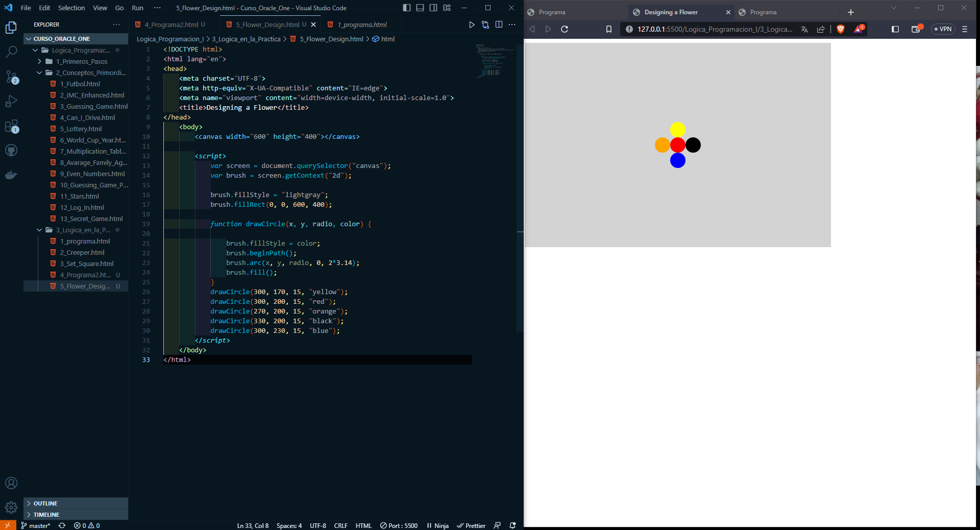Image resolution: width=980 pixels, height=530 pixels.
Task: Toggle the Brave sidebar panel button
Action: pos(895,29)
